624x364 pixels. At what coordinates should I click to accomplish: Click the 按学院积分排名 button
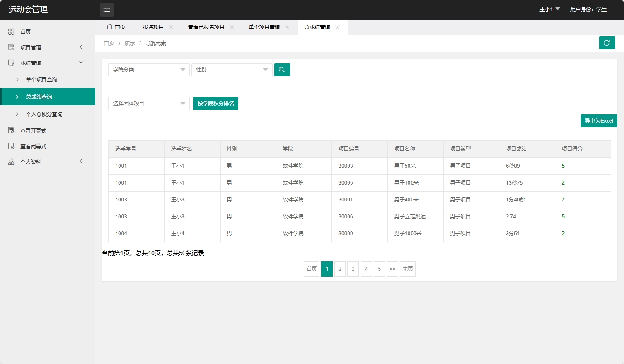[216, 103]
